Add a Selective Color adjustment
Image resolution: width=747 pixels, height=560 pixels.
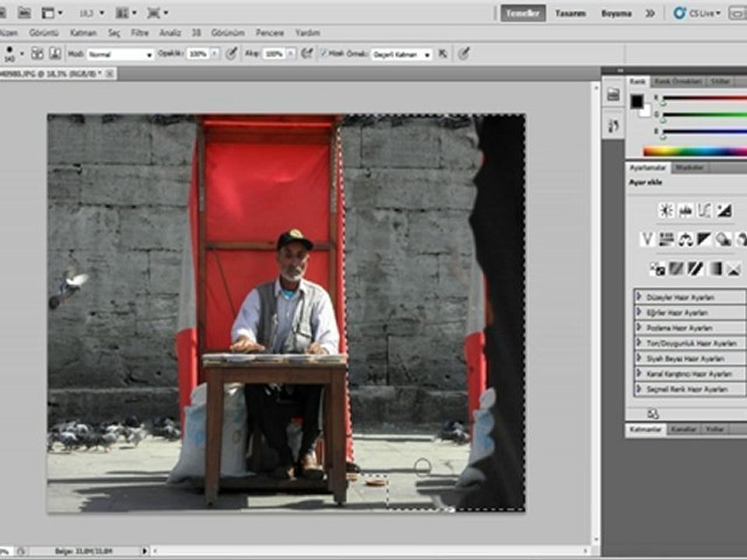pyautogui.click(x=734, y=269)
